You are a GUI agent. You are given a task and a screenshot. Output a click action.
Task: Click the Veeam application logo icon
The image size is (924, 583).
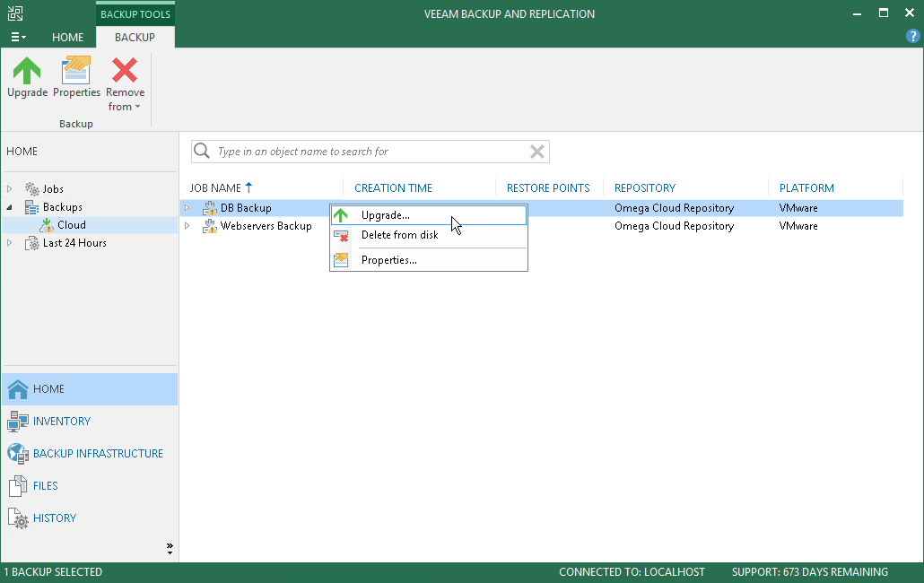click(x=15, y=13)
